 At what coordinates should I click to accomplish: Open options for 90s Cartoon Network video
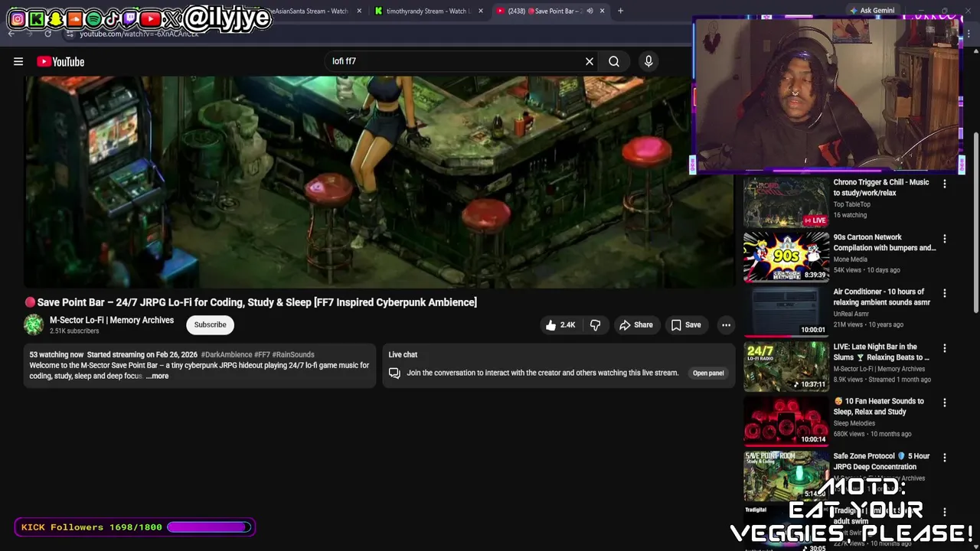click(945, 239)
